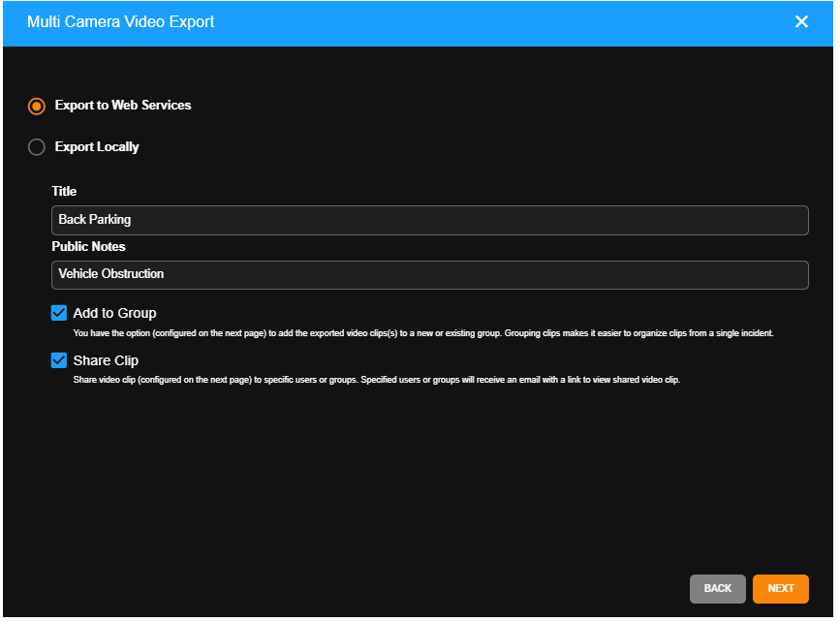
Task: Proceed to the next export page
Action: pyautogui.click(x=780, y=588)
